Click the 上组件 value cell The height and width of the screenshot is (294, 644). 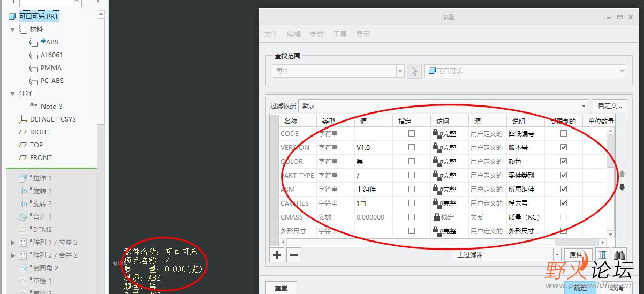373,189
